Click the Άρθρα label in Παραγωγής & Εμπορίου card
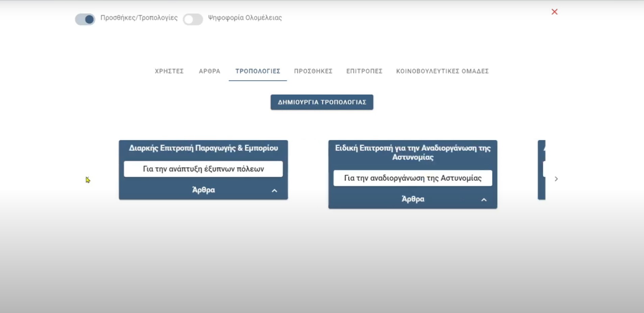 [203, 190]
